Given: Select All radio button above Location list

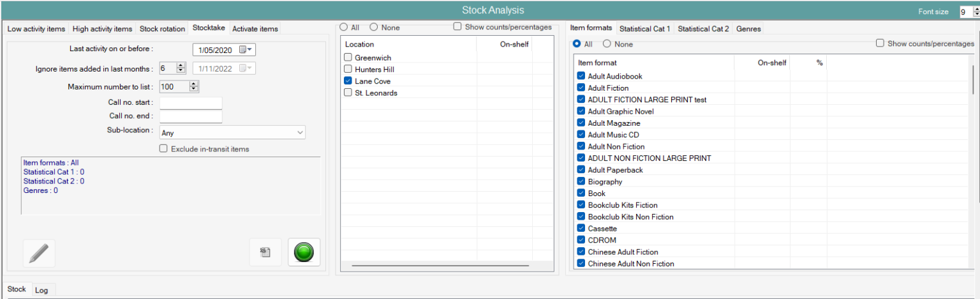Looking at the screenshot, I should coord(345,27).
